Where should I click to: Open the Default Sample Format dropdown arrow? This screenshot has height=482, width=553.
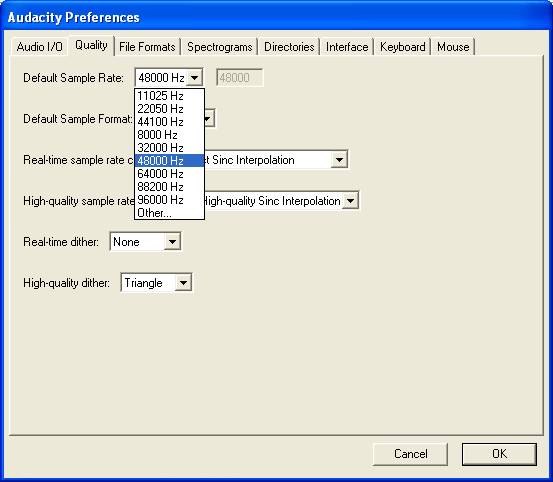[209, 118]
